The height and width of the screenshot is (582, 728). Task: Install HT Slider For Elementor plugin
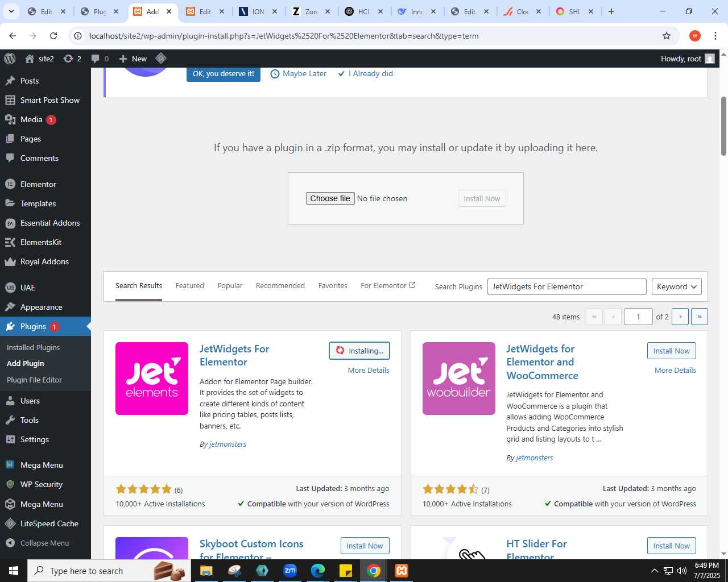point(671,546)
